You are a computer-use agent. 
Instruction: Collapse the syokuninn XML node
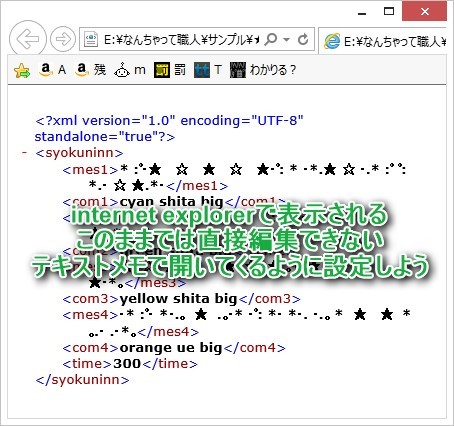click(x=24, y=153)
